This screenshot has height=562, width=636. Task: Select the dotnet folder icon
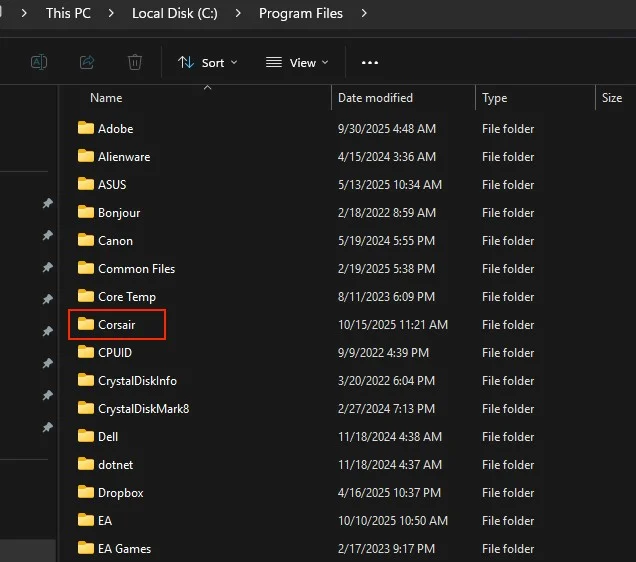tap(86, 463)
